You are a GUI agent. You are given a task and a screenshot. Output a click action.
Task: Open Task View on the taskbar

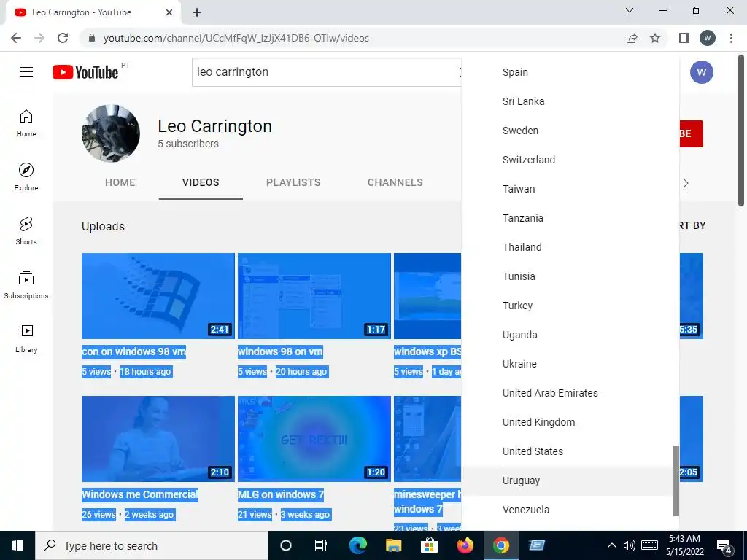pyautogui.click(x=321, y=545)
